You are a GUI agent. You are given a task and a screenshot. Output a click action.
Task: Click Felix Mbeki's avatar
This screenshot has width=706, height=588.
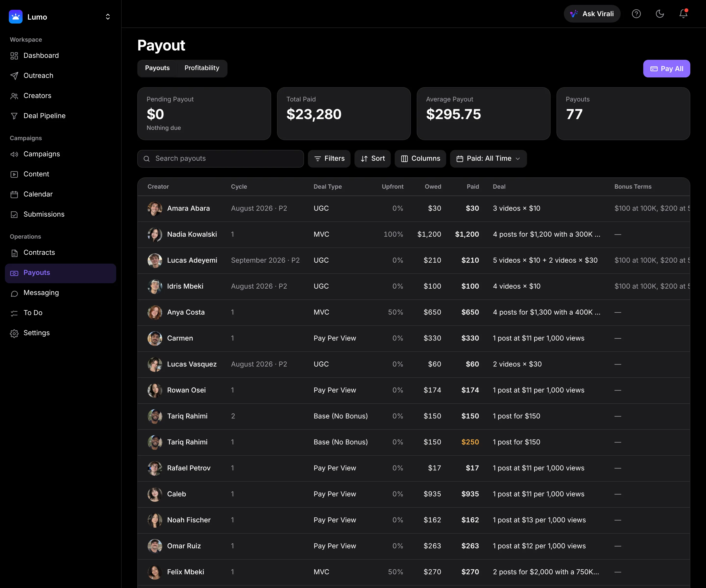coord(155,572)
